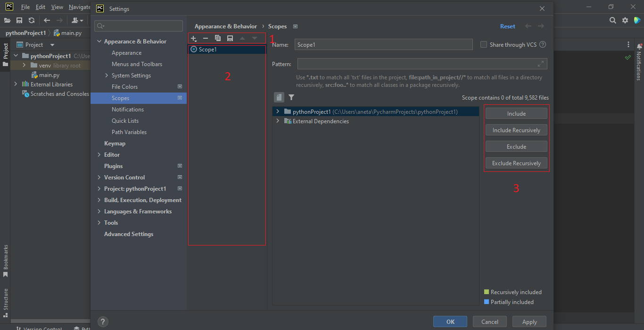Enable Share through VCS
The width and height of the screenshot is (644, 330).
(484, 44)
